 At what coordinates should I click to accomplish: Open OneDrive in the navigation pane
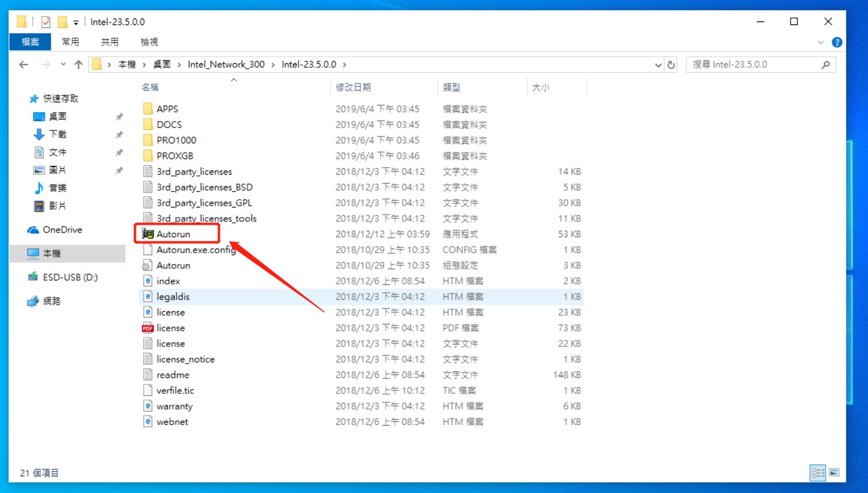pyautogui.click(x=62, y=230)
